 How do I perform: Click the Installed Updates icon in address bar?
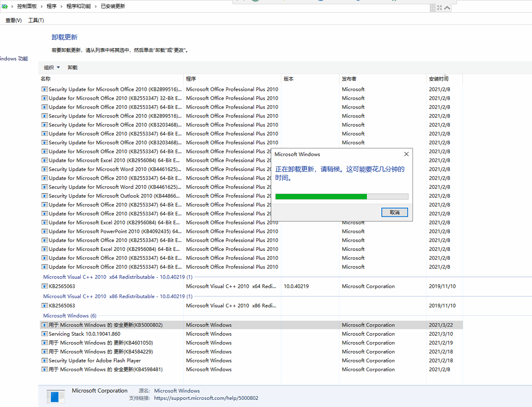[x=5, y=6]
